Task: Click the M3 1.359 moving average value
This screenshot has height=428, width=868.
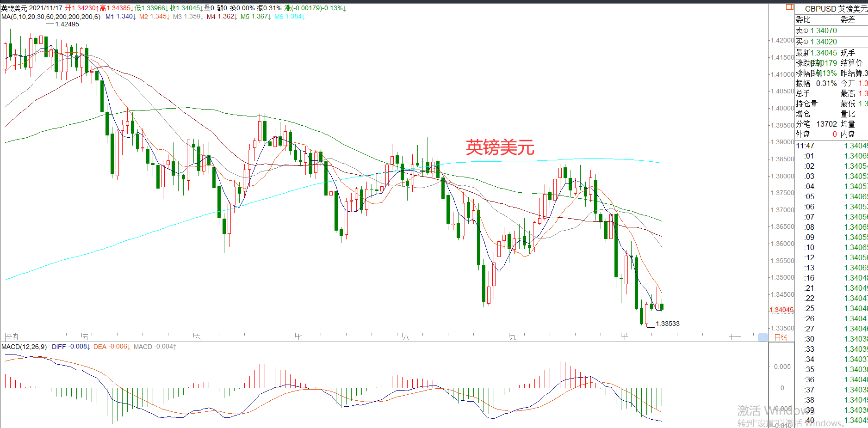Action: pos(188,17)
